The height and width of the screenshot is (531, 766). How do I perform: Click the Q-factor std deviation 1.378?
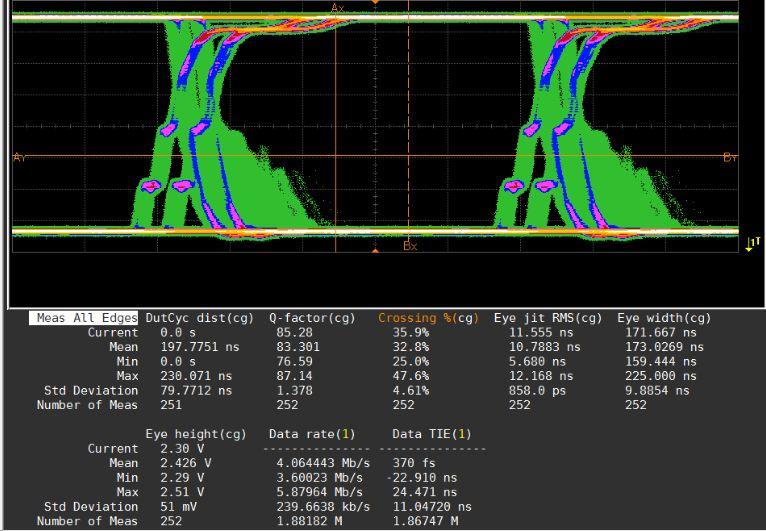294,391
